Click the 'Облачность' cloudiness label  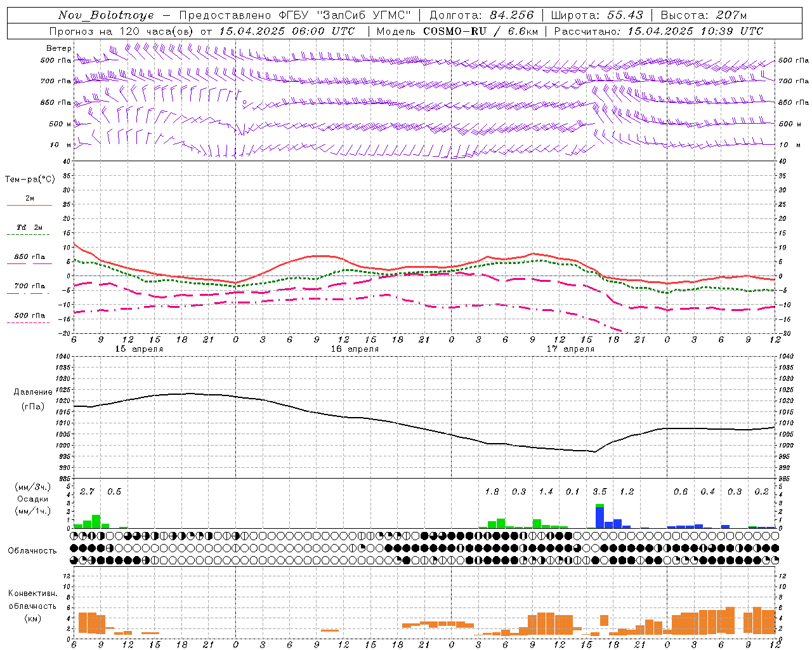pos(32,550)
